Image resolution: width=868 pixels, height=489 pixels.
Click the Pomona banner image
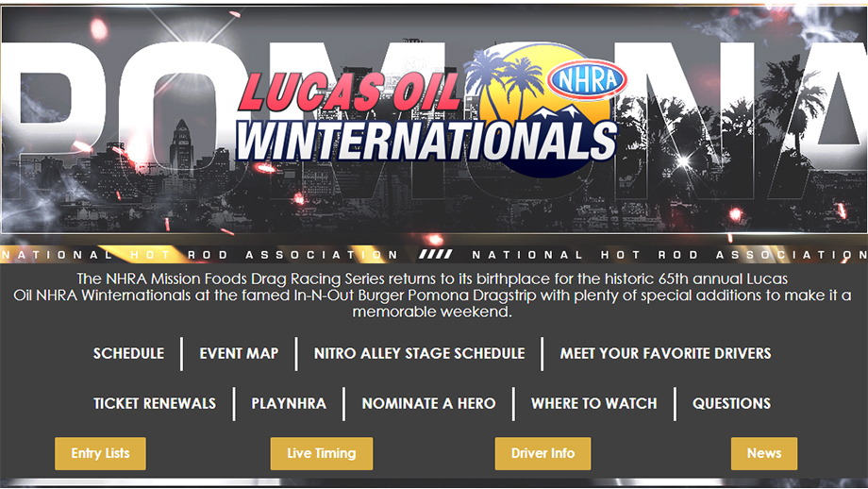tap(434, 119)
